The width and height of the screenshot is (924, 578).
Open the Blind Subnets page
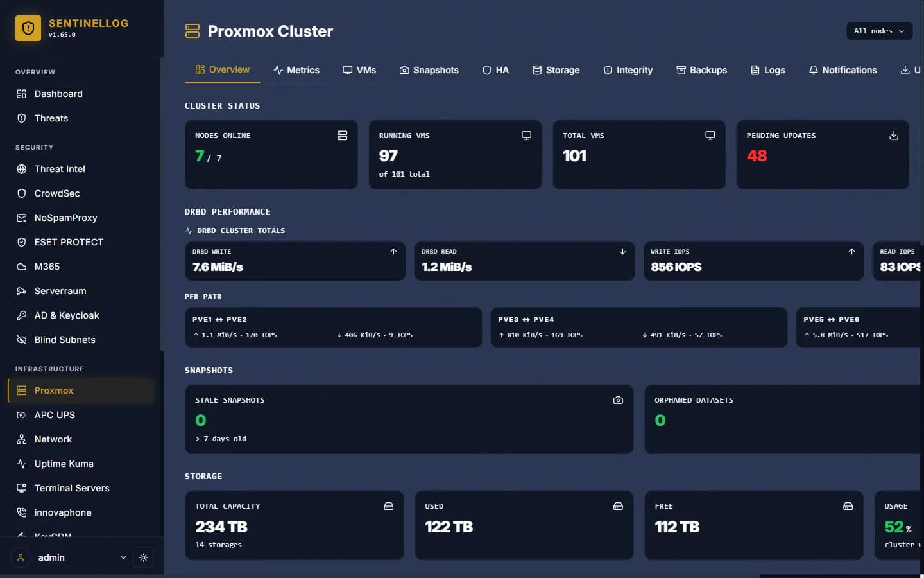pyautogui.click(x=81, y=340)
